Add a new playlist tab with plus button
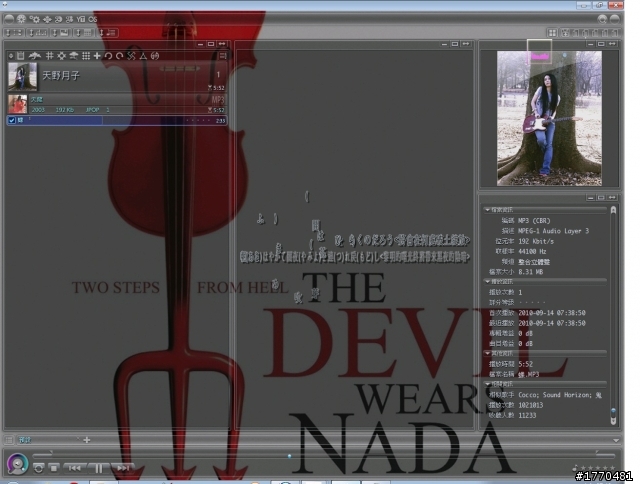 pyautogui.click(x=87, y=440)
